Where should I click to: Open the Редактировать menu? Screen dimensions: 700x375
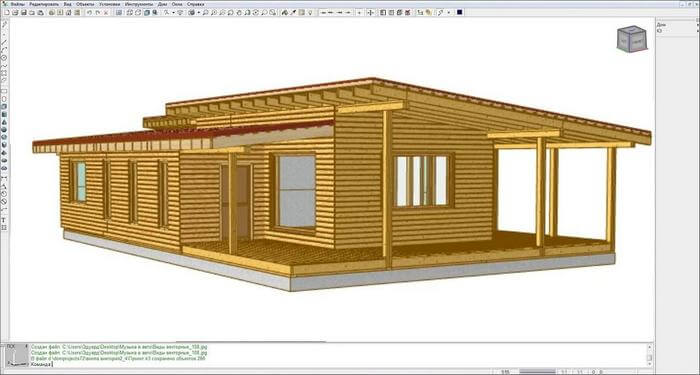[x=44, y=4]
